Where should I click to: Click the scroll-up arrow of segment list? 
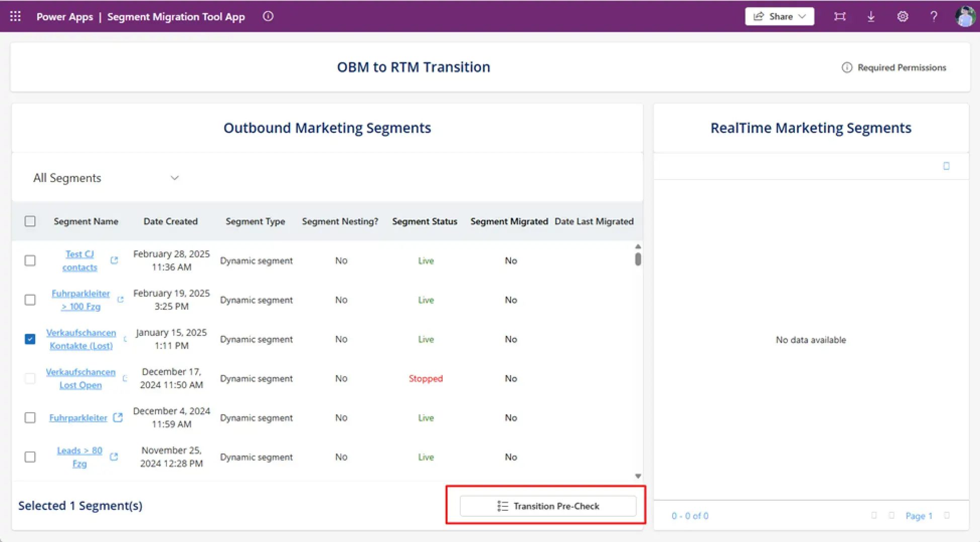pos(638,246)
